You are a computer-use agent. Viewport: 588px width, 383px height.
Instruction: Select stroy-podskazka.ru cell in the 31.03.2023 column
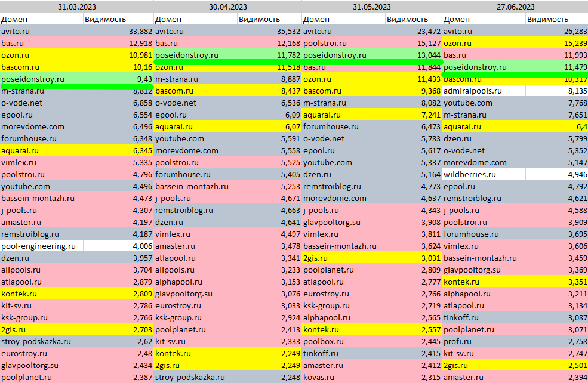tap(42, 341)
